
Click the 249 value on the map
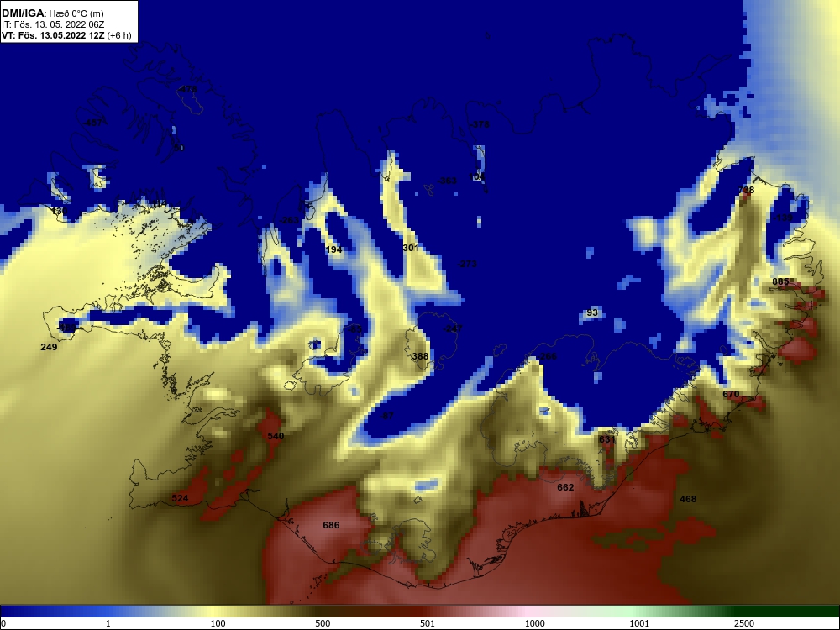point(49,347)
